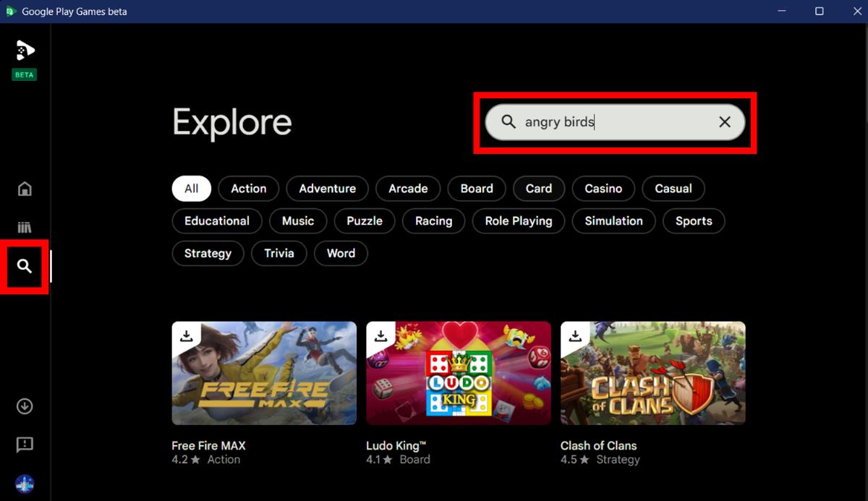Click the magnifier icon in search box
The height and width of the screenshot is (501, 868).
[509, 122]
